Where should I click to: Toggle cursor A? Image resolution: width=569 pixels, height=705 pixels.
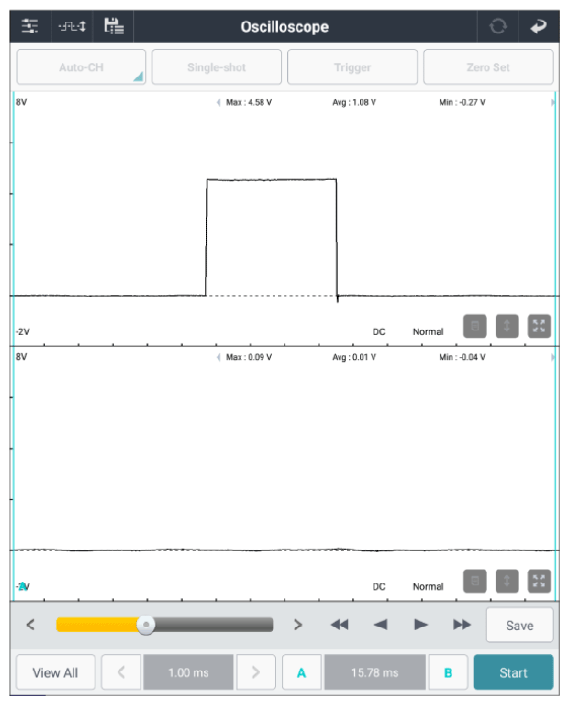[302, 672]
